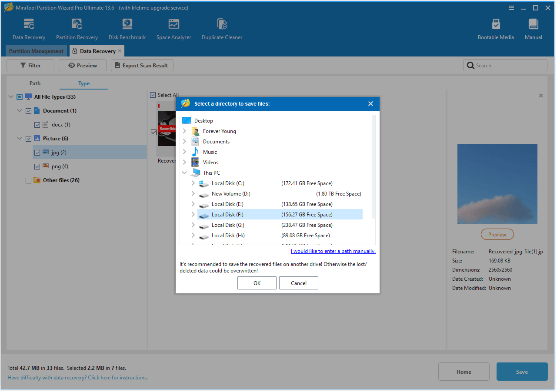Viewport: 557px width, 392px height.
Task: Switch to the Partition Management tab
Action: point(36,51)
